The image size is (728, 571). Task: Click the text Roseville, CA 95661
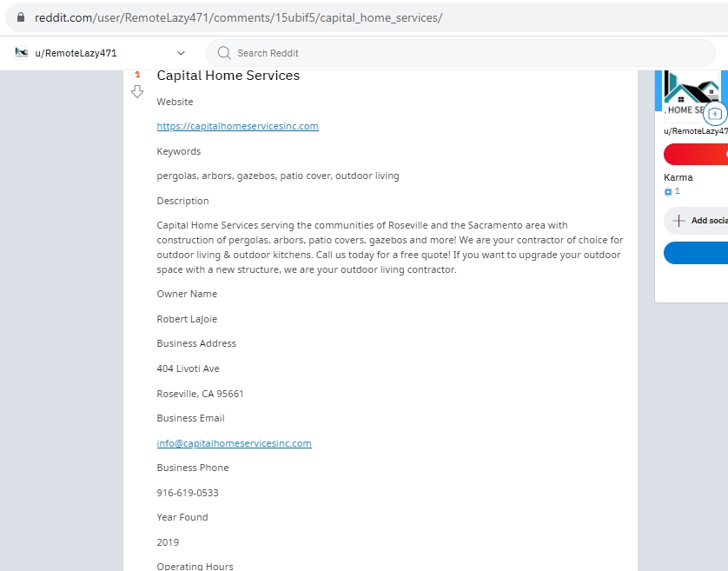coord(200,394)
